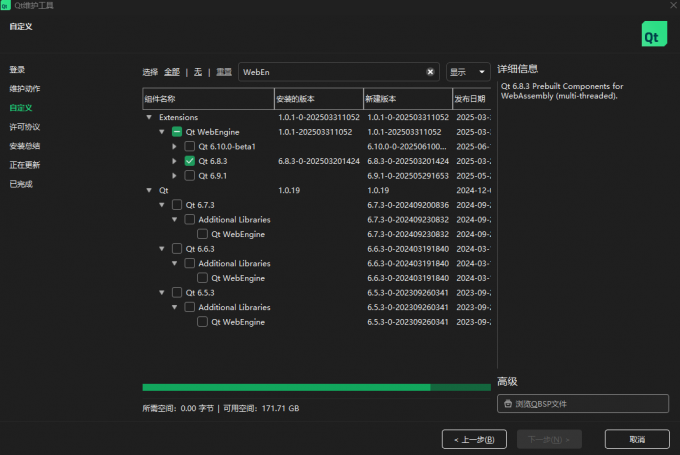This screenshot has width=680, height=455.
Task: Click the 重置 reset link
Action: [224, 72]
